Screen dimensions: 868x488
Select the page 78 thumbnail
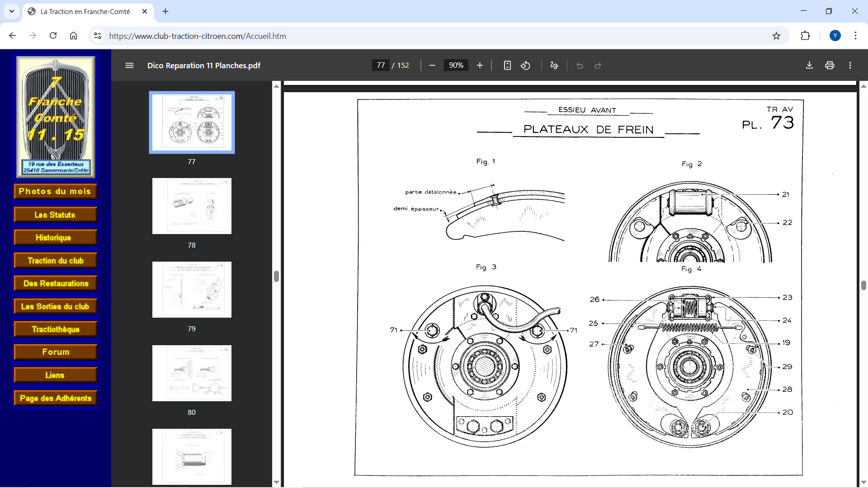pos(192,206)
